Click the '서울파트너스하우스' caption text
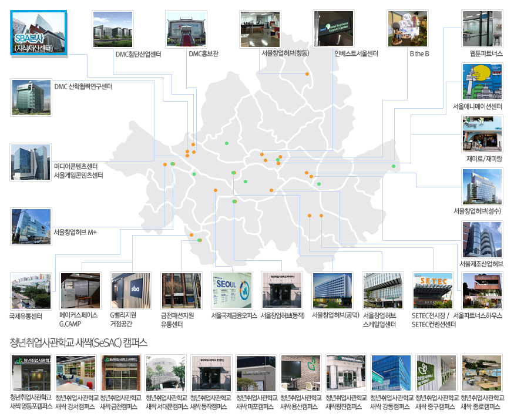Screen dimensions: 514x420 478,316
